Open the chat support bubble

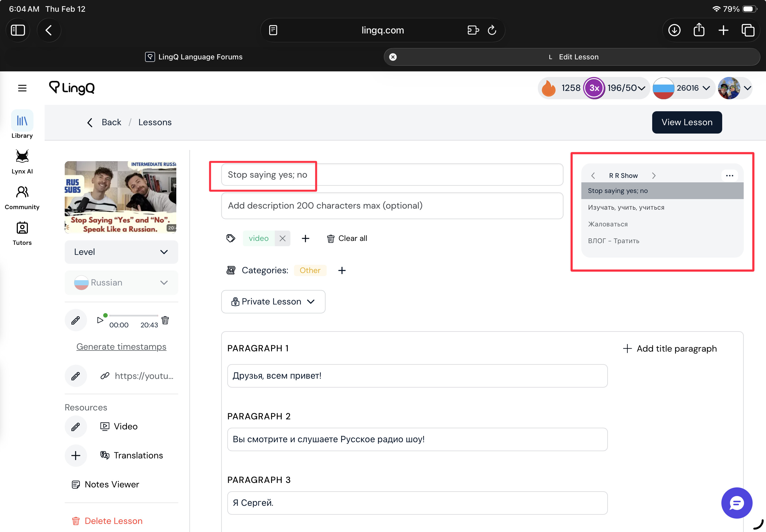[x=736, y=503]
